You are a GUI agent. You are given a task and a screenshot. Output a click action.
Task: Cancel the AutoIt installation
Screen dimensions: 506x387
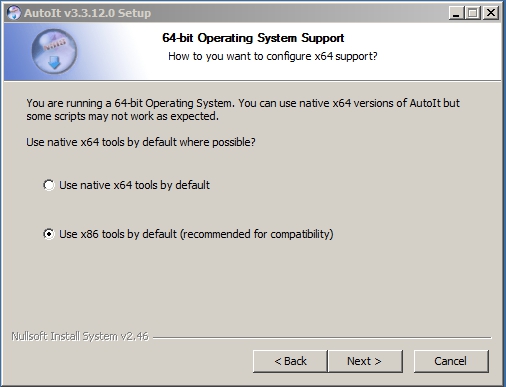(x=451, y=361)
